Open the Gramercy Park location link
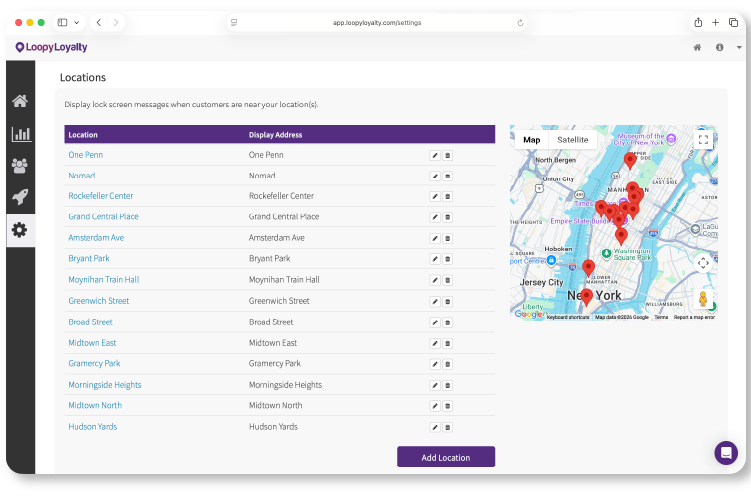Screen dimensions: 751x501 (94, 364)
